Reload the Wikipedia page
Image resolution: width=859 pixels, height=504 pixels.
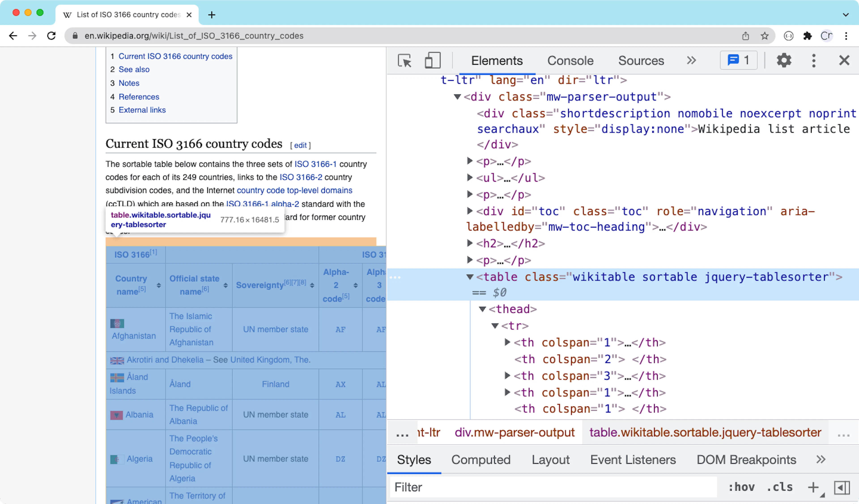(51, 36)
